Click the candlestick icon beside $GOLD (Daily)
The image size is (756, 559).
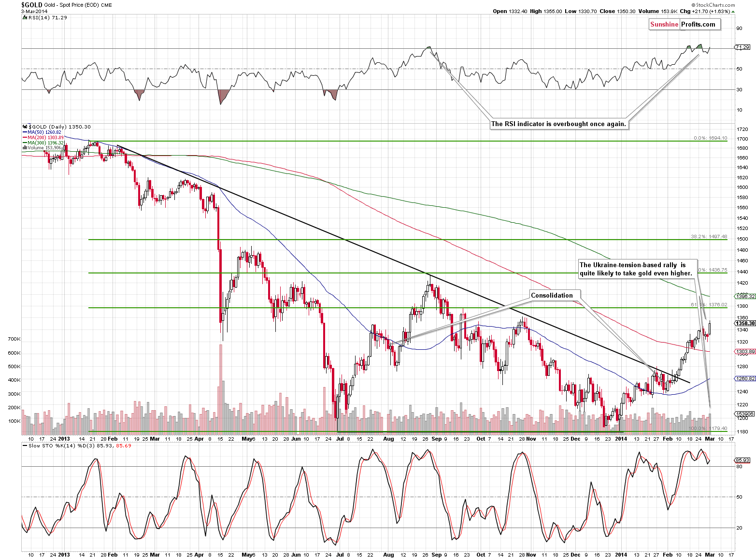[x=25, y=127]
